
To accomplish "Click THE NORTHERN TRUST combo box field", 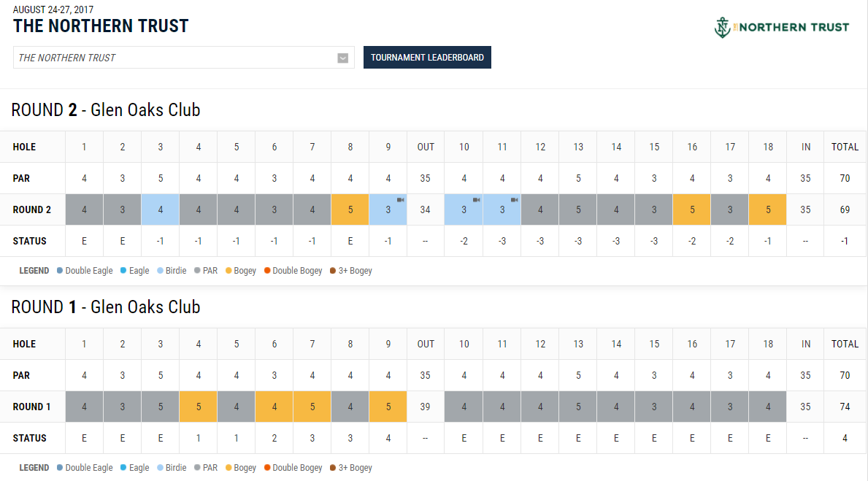I will (x=174, y=58).
